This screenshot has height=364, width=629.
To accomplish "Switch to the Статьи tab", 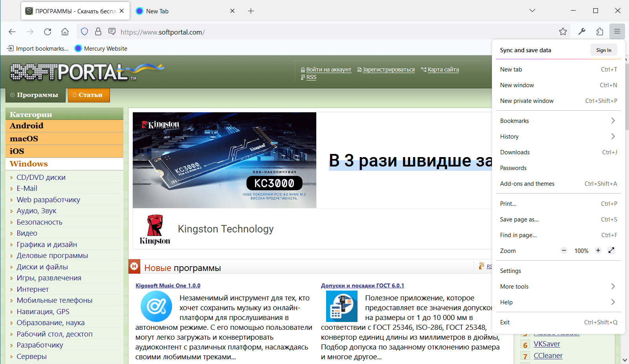I will coord(89,95).
